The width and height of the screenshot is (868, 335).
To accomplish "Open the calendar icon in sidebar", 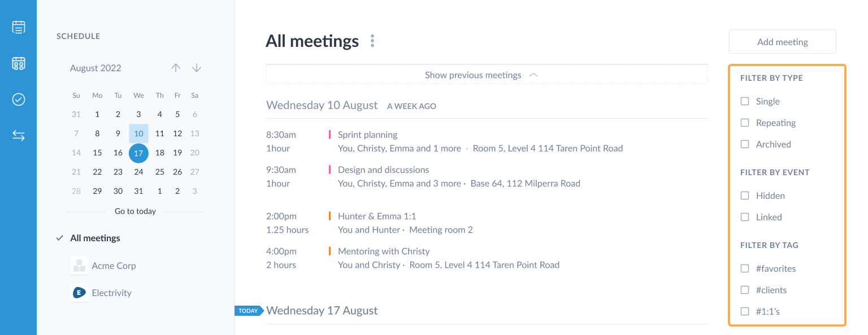I will 19,63.
